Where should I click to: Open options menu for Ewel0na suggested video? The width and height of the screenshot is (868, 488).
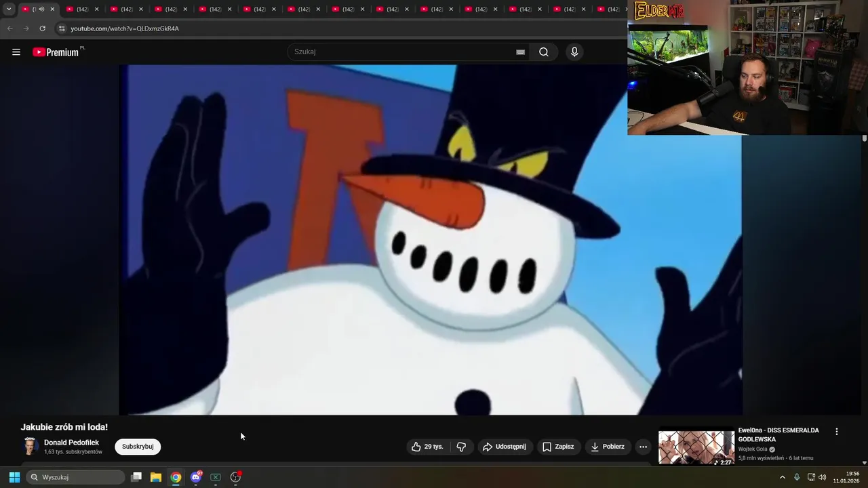(836, 432)
